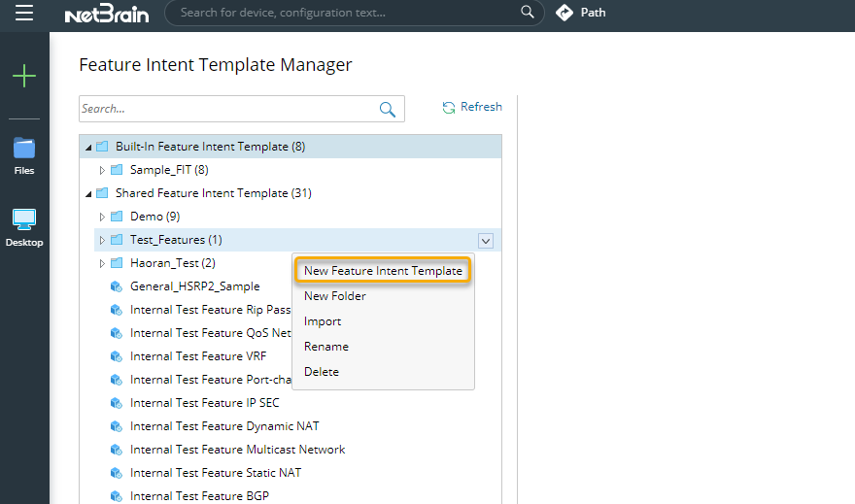The width and height of the screenshot is (855, 504).
Task: Click the General_HSRP2_Sample template icon
Action: point(117,286)
